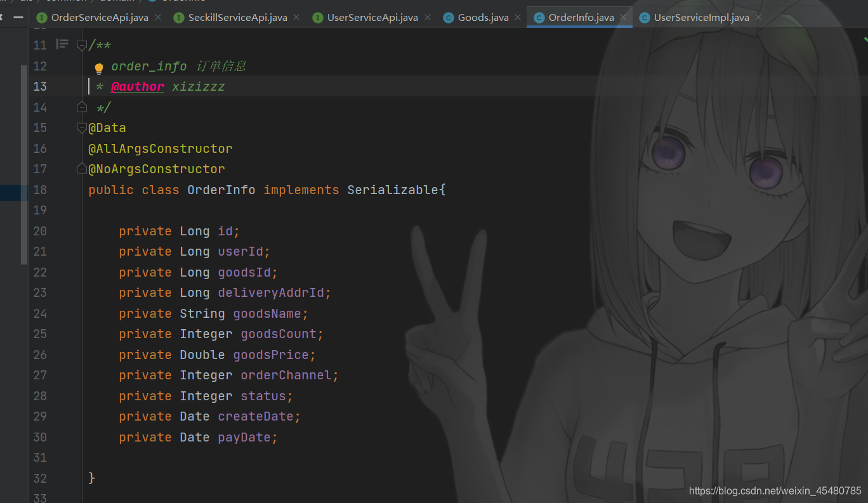Open the UserServiceImpl.java tab
868x503 pixels.
pyautogui.click(x=701, y=17)
